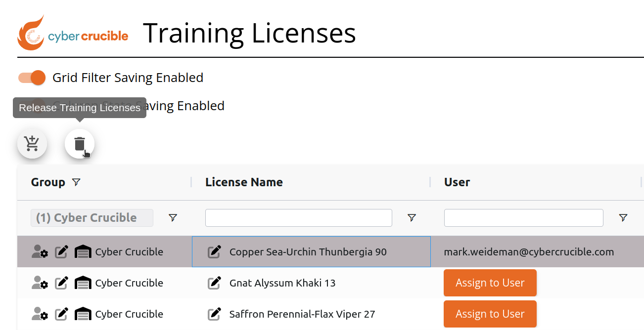Screen dimensions: 644x330
Task: Edit license name Saffron Perennial-Flax Viper 27
Action: tap(214, 314)
